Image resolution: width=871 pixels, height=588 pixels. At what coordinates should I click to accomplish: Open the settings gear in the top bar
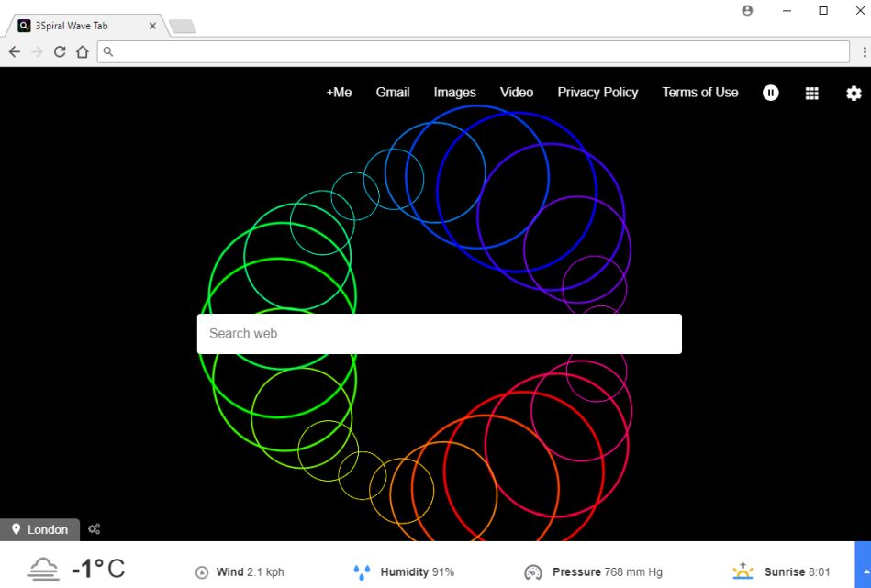tap(854, 93)
